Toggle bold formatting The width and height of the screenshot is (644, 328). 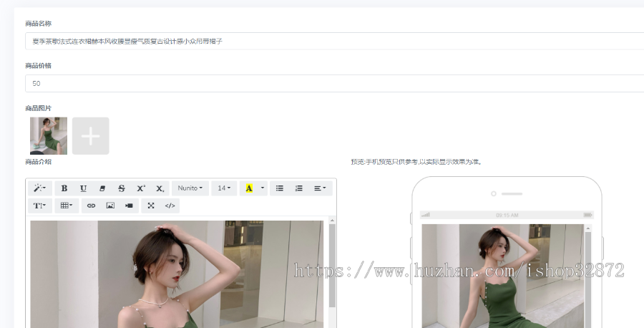pyautogui.click(x=64, y=188)
